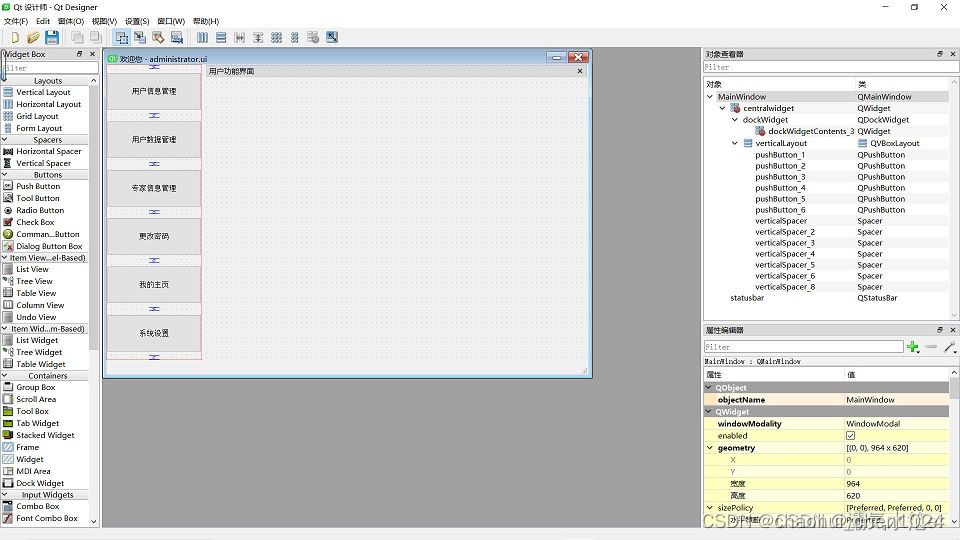
Task: Open the Edit menu
Action: [x=43, y=21]
